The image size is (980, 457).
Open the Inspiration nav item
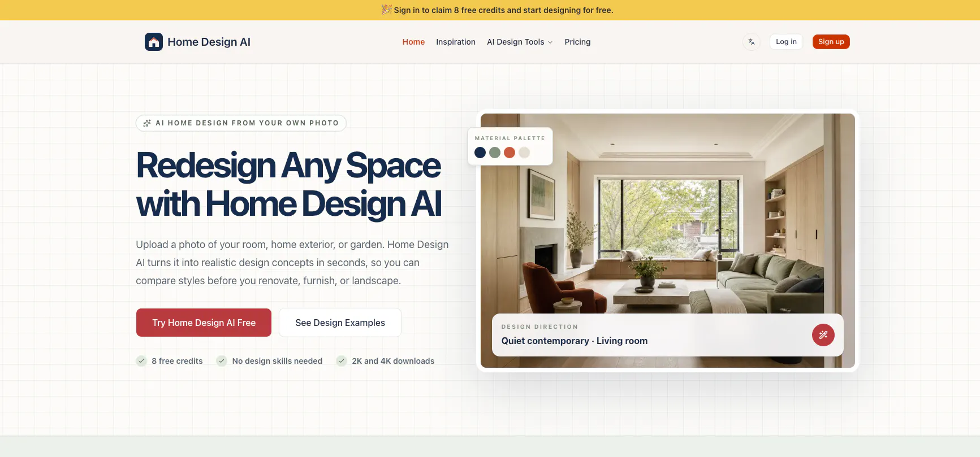[x=456, y=42]
